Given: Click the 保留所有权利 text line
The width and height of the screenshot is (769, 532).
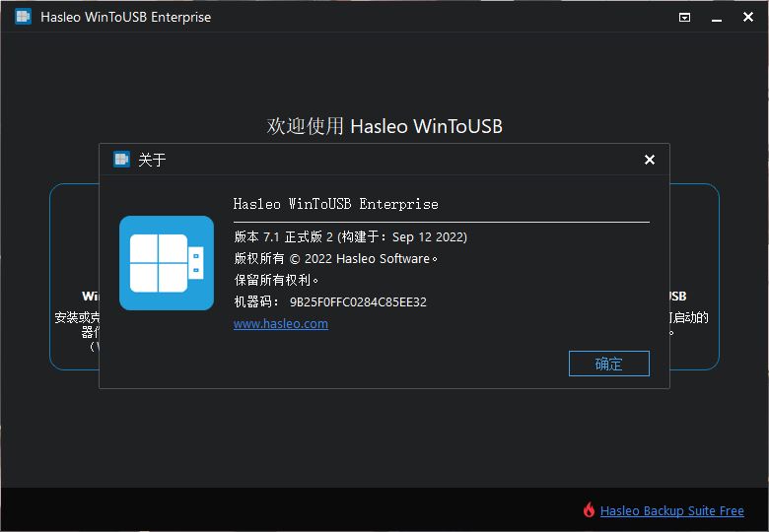Looking at the screenshot, I should [276, 280].
